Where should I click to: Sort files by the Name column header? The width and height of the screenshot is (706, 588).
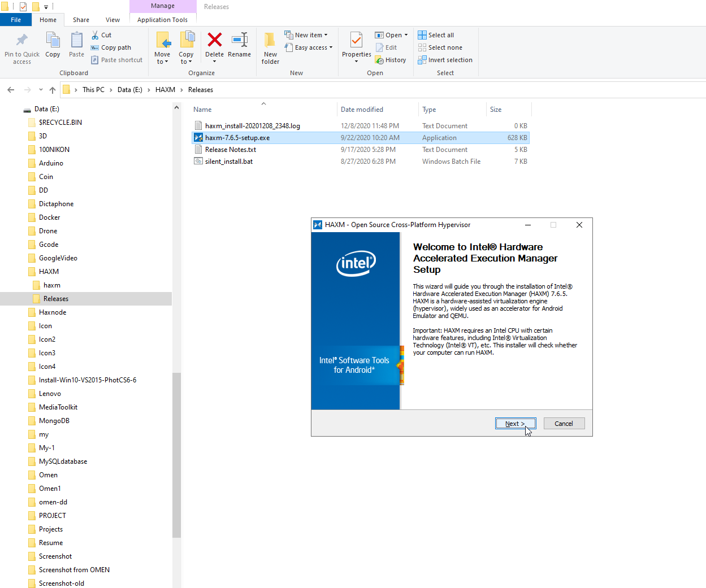pos(263,110)
